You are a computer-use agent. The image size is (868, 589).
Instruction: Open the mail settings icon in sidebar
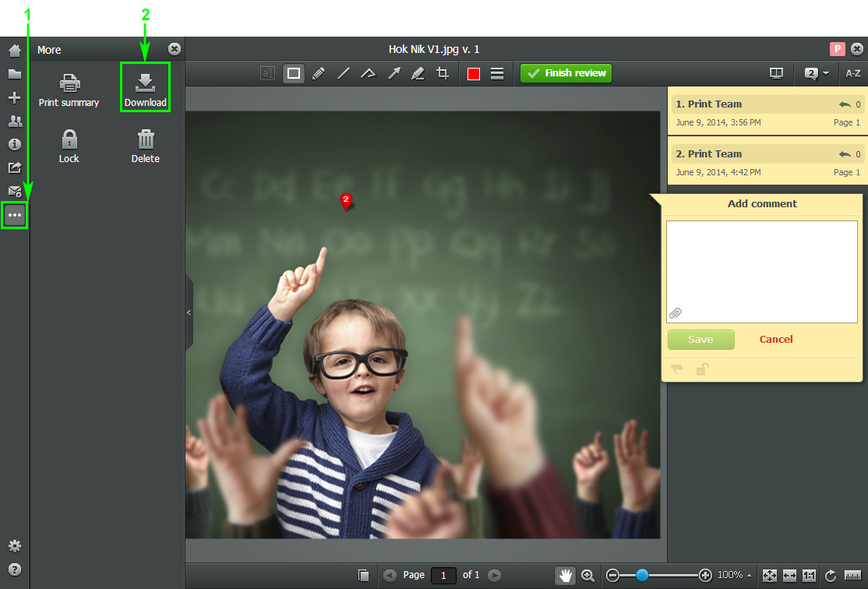click(14, 192)
